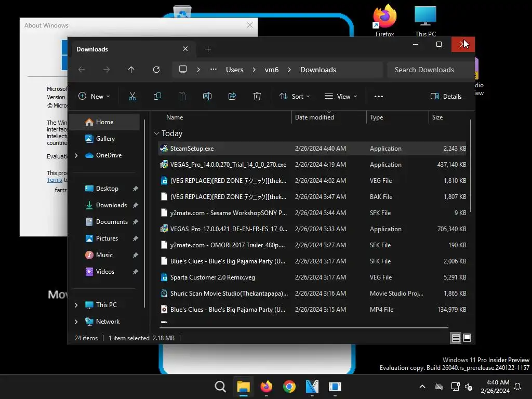Screen dimensions: 532x399
Task: Switch to large thumbnails view icon in status bar
Action: (x=467, y=338)
